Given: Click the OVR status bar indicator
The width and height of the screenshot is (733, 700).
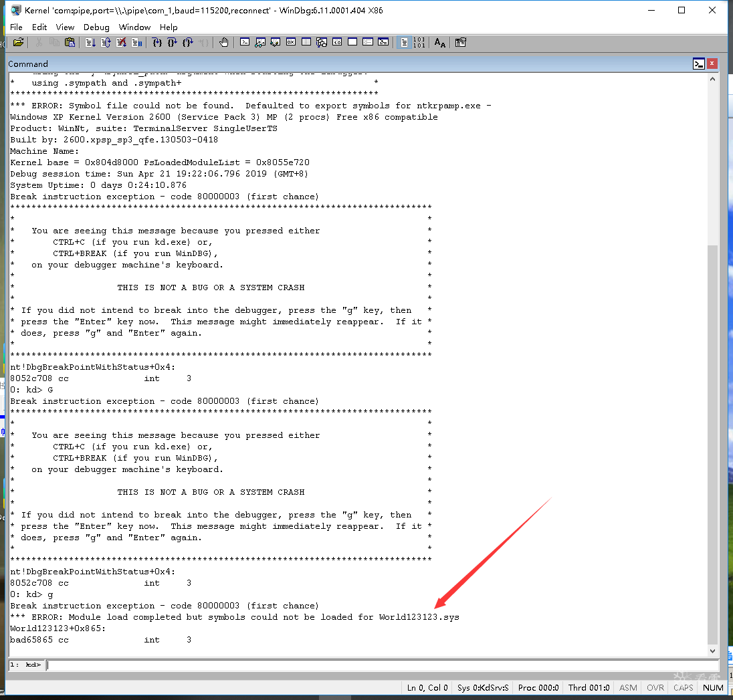Looking at the screenshot, I should coord(655,687).
